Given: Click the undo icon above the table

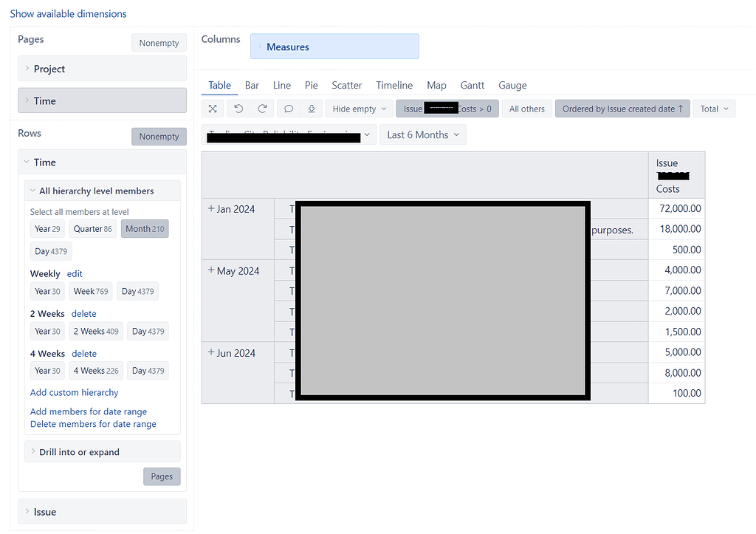Looking at the screenshot, I should [238, 108].
